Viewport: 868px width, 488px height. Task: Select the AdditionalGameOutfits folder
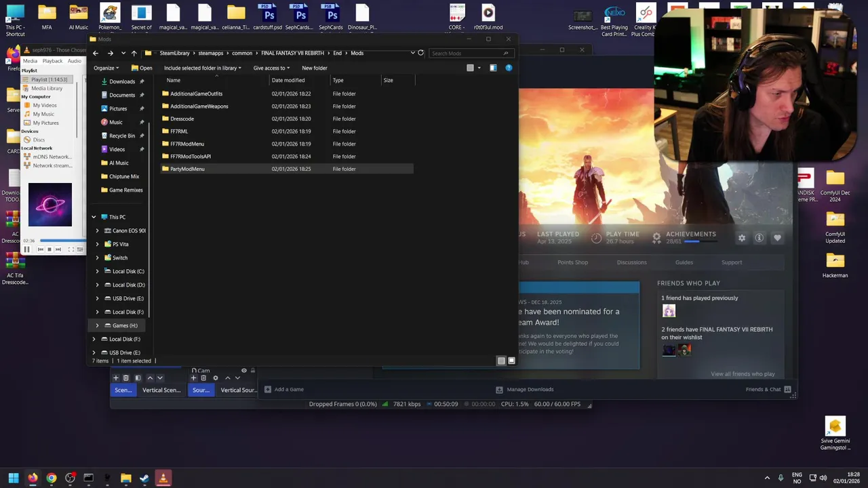coord(196,94)
